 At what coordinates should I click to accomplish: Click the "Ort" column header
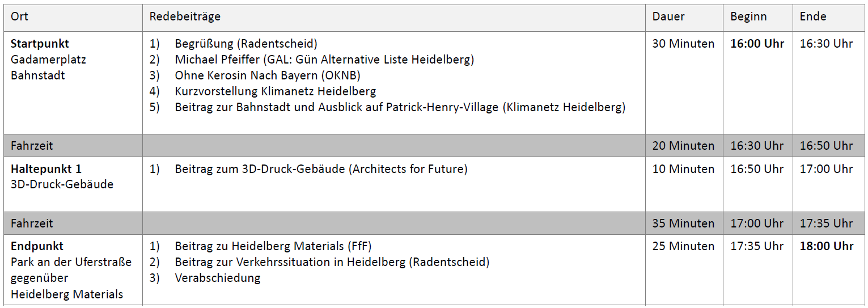click(x=20, y=17)
